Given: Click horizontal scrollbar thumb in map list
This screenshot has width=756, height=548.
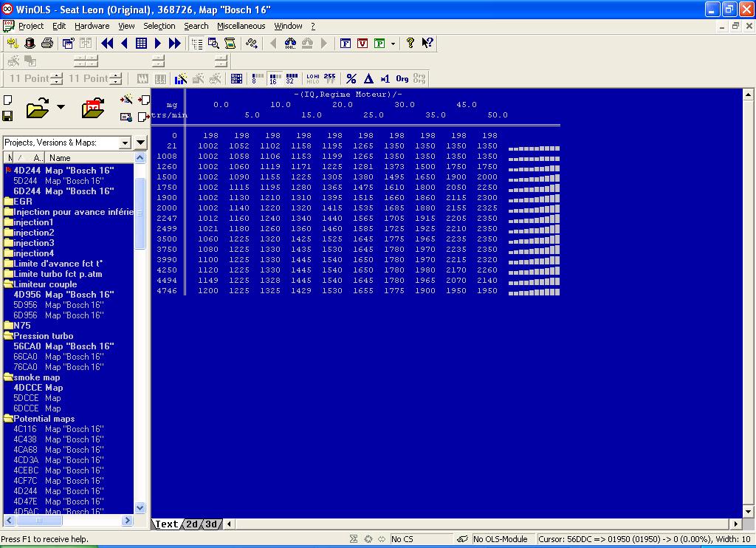Looking at the screenshot, I should pyautogui.click(x=39, y=521).
